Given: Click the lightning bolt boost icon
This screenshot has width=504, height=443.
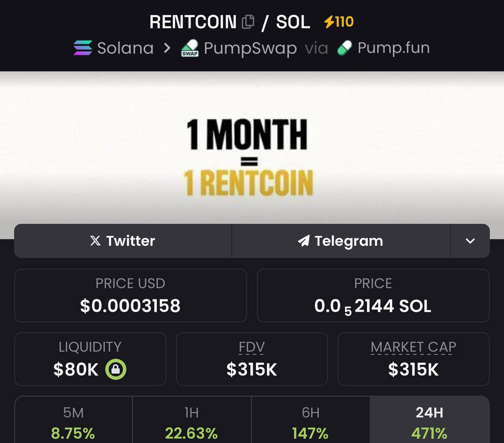Looking at the screenshot, I should point(329,22).
